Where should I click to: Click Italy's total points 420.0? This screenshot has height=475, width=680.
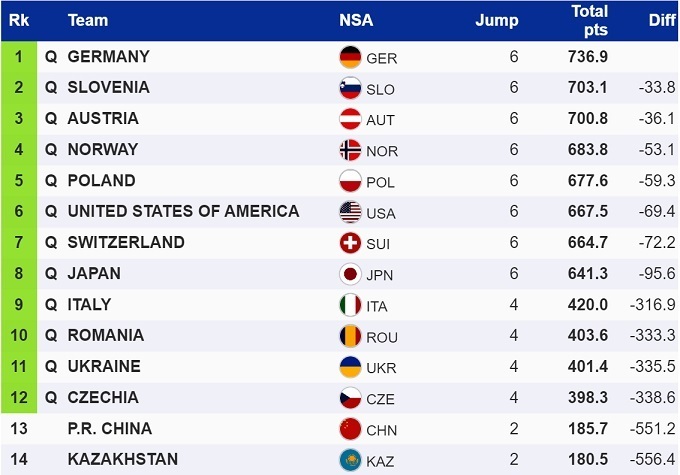(x=589, y=305)
